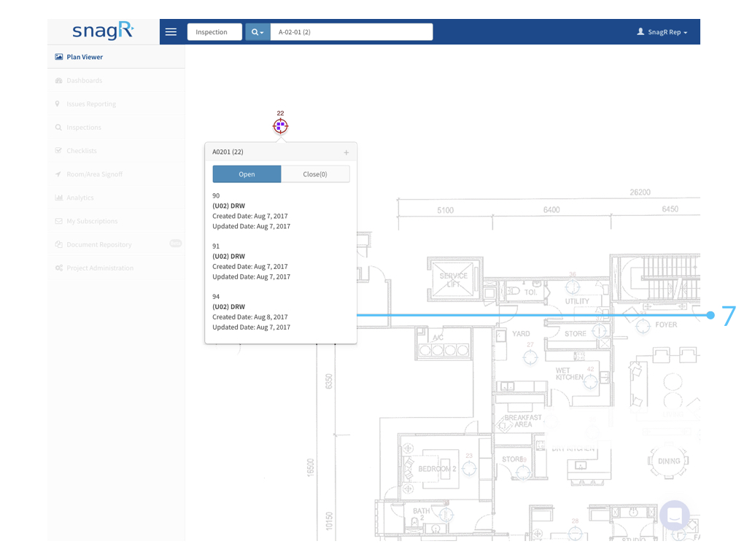The height and width of the screenshot is (560, 747).
Task: Click the Document Repository files icon
Action: [58, 244]
